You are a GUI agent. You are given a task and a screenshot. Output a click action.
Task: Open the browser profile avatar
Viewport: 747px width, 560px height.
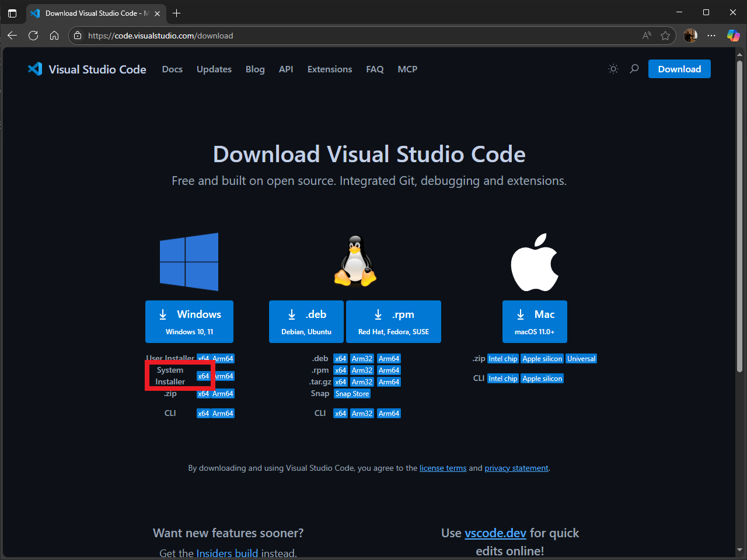[x=690, y=36]
